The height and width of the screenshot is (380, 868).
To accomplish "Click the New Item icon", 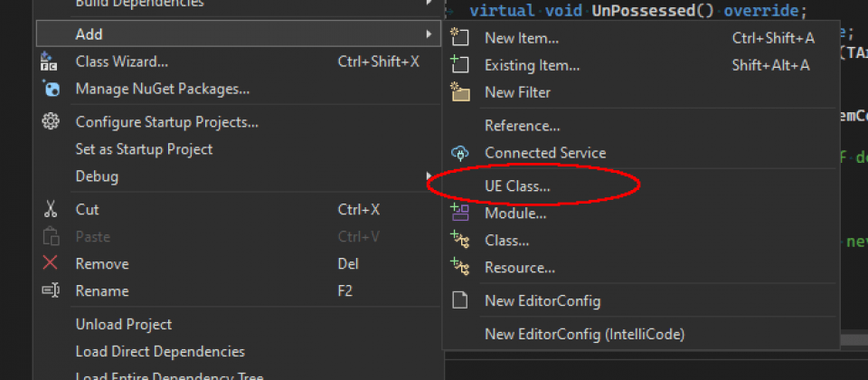I will (x=459, y=38).
